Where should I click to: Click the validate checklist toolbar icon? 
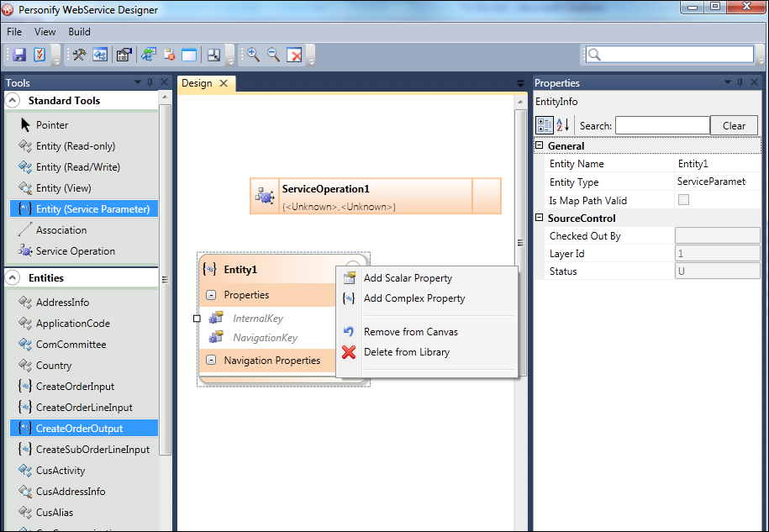point(40,55)
